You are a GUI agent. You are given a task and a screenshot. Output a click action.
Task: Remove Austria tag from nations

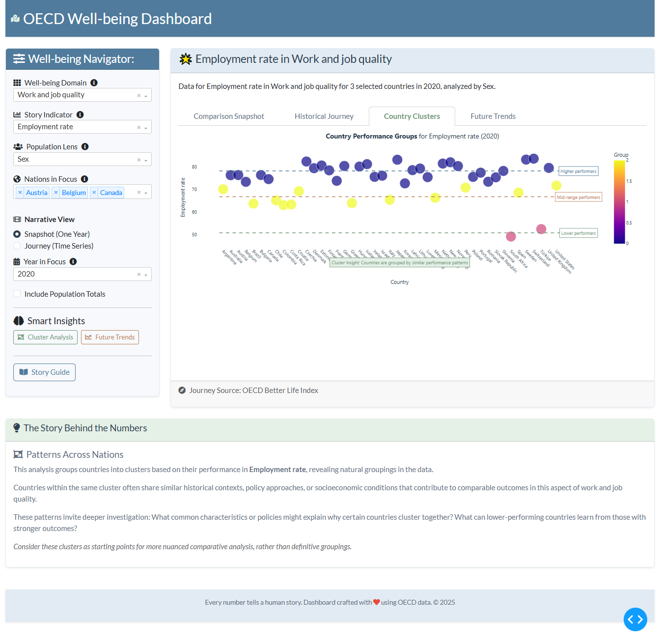pyautogui.click(x=20, y=193)
